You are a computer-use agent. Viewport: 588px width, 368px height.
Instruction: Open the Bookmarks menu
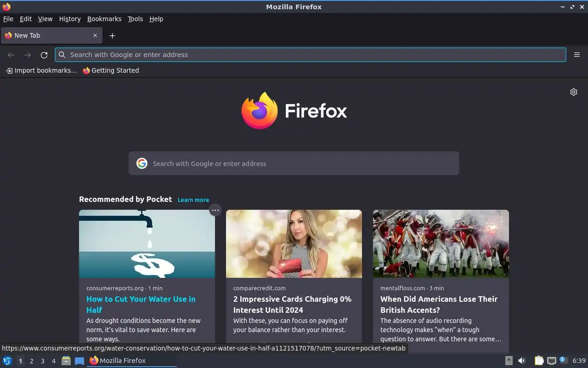104,19
